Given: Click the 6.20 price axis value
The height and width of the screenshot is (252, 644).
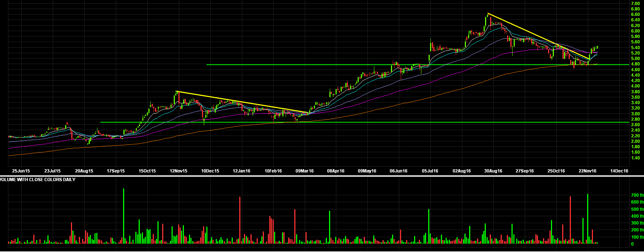Looking at the screenshot, I should tap(635, 26).
